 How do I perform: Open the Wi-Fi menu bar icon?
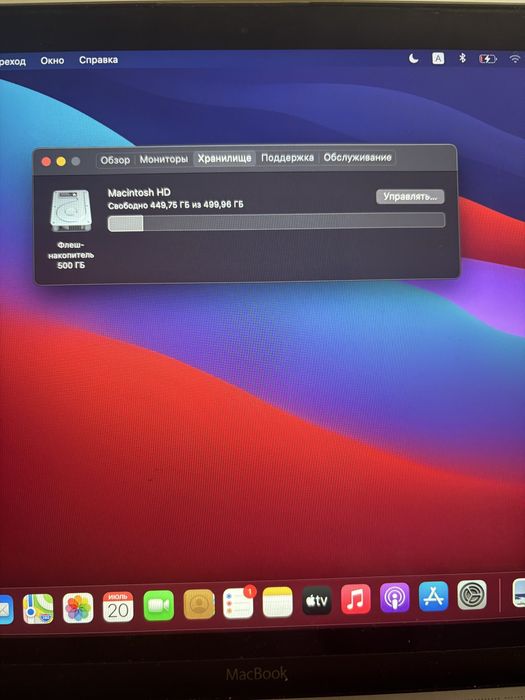point(516,58)
